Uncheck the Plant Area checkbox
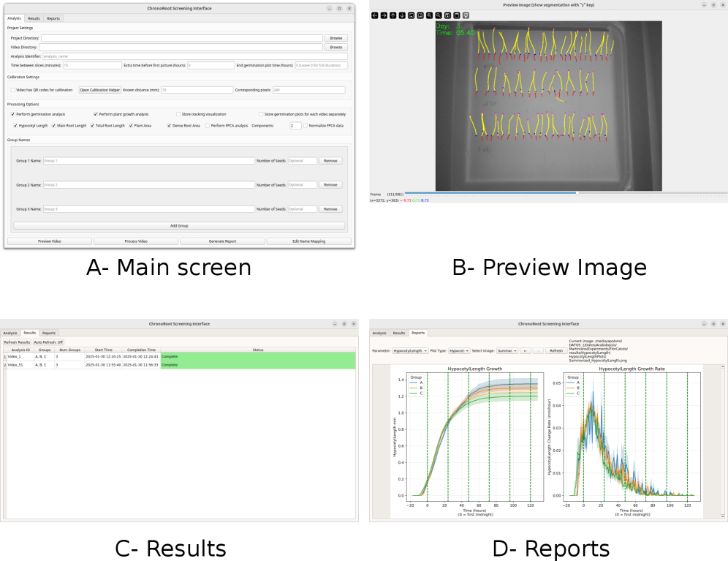Image resolution: width=728 pixels, height=561 pixels. 131,126
